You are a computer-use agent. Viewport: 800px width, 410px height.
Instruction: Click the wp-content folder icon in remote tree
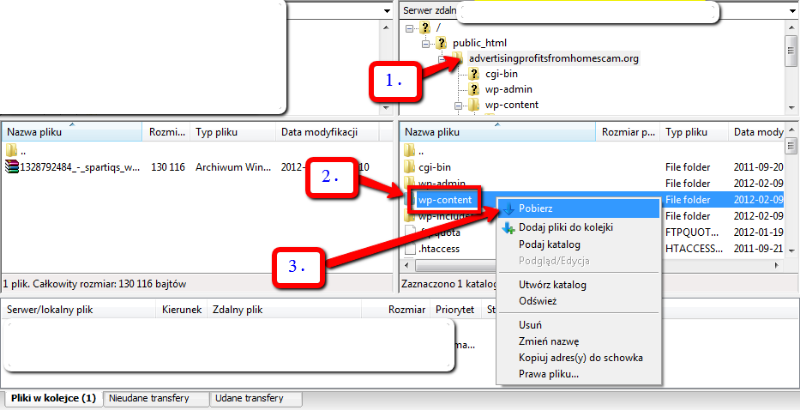coord(474,104)
